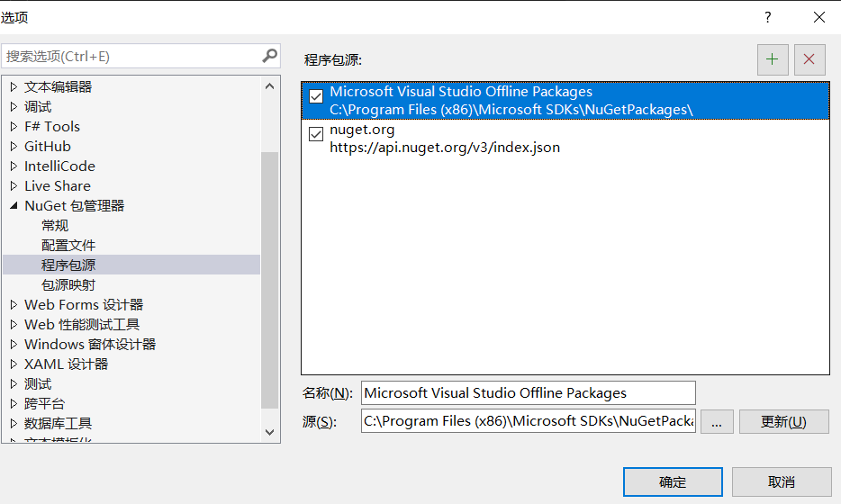Uncheck the nuget.org package source
This screenshot has height=504, width=841.
[x=316, y=134]
